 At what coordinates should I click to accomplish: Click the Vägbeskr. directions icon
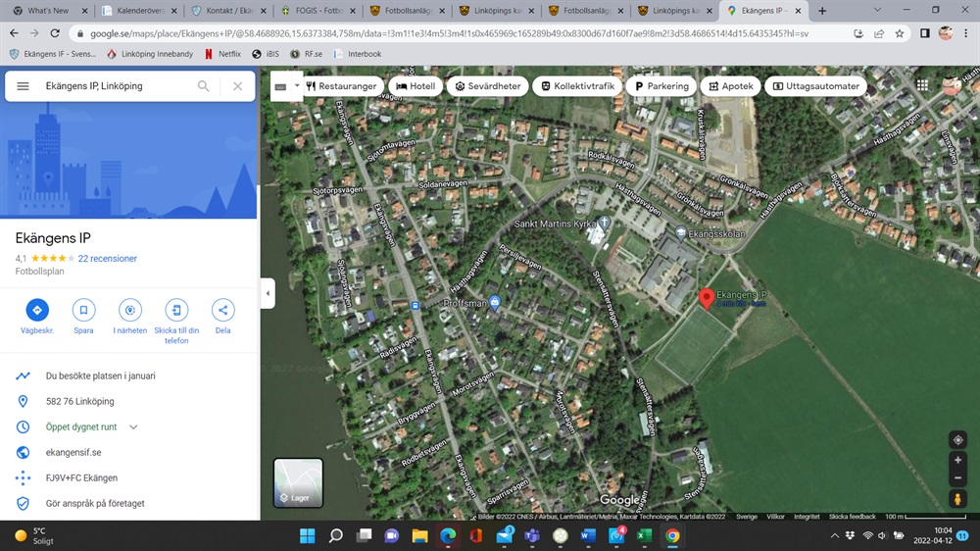coord(37,310)
